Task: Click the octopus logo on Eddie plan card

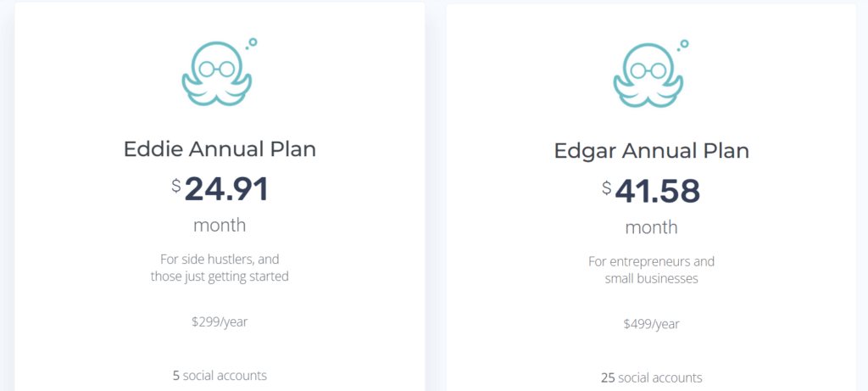Action: [x=217, y=74]
